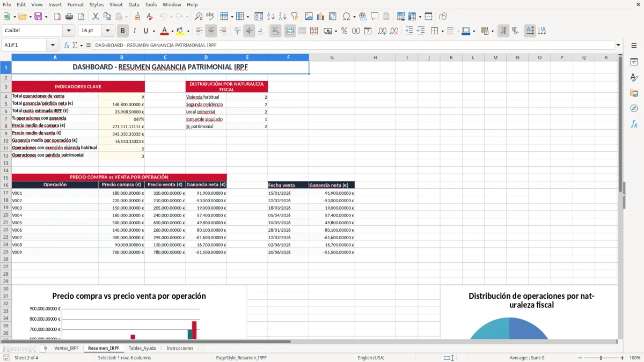Toggle Merge and Center Cells
This screenshot has height=362, width=644.
[290, 31]
